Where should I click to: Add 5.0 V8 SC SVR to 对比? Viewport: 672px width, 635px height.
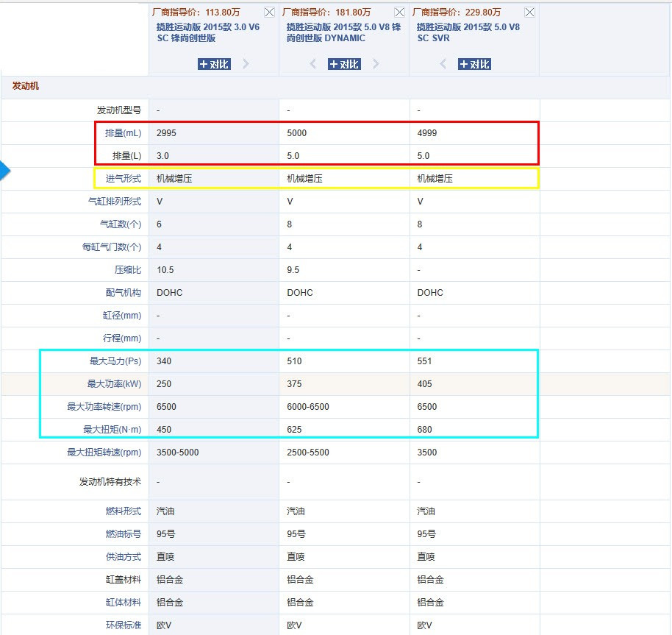coord(474,64)
